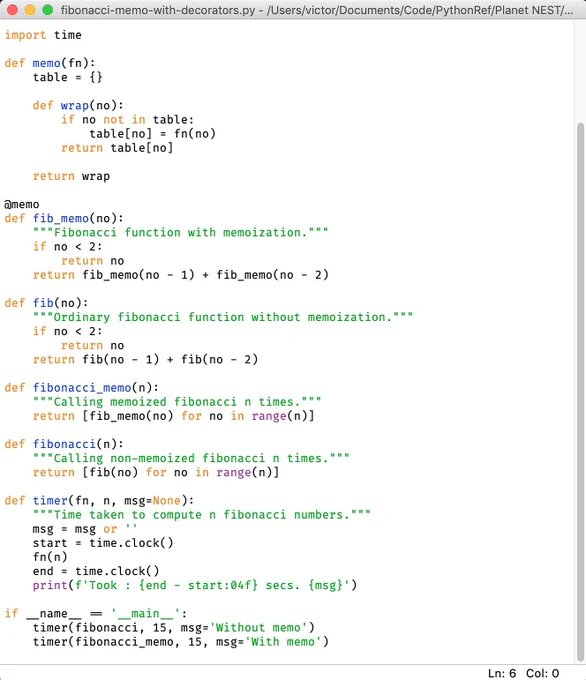Click the print(f'Took : ...') line
The width and height of the screenshot is (586, 680).
coord(195,585)
